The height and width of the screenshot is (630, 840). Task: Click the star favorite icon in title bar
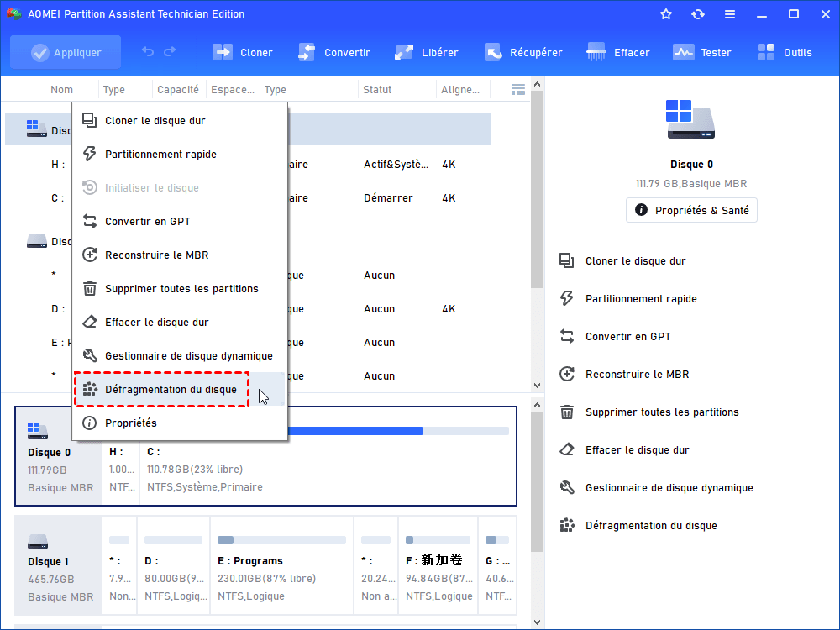click(x=666, y=14)
